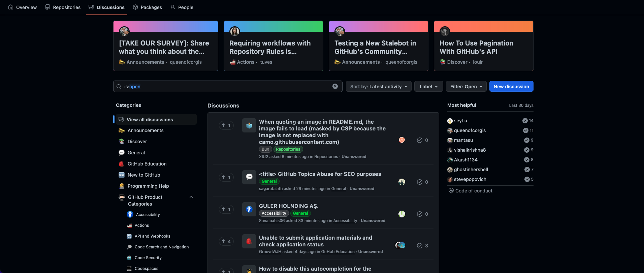
Task: Open the TAKE OUR SURVEY pinned card
Action: [x=166, y=46]
